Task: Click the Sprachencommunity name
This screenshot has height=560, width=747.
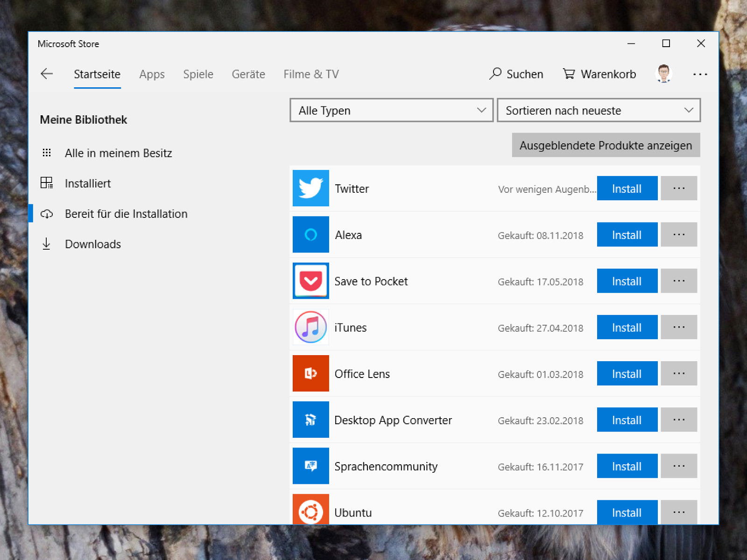Action: tap(386, 466)
